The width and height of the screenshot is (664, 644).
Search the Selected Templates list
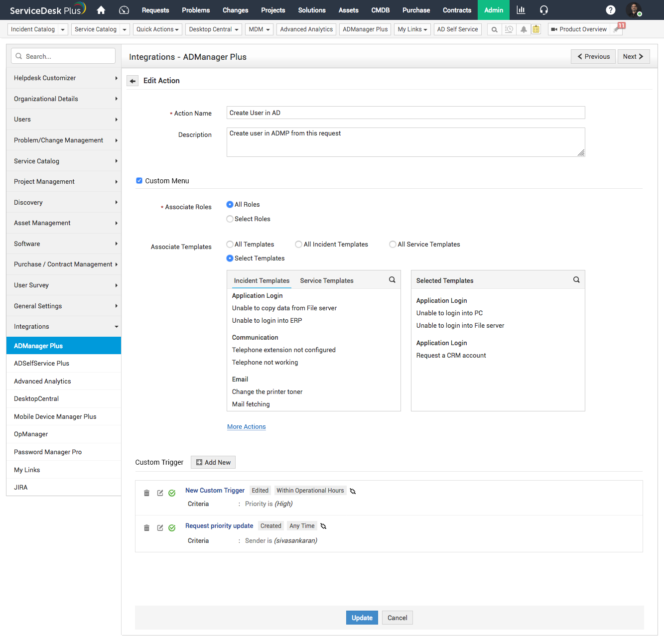(576, 280)
